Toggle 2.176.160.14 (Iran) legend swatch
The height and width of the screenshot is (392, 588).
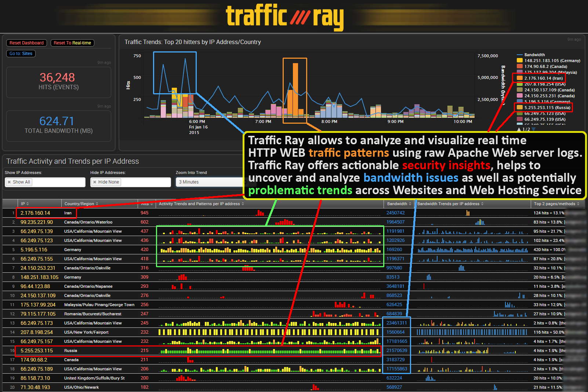(519, 78)
